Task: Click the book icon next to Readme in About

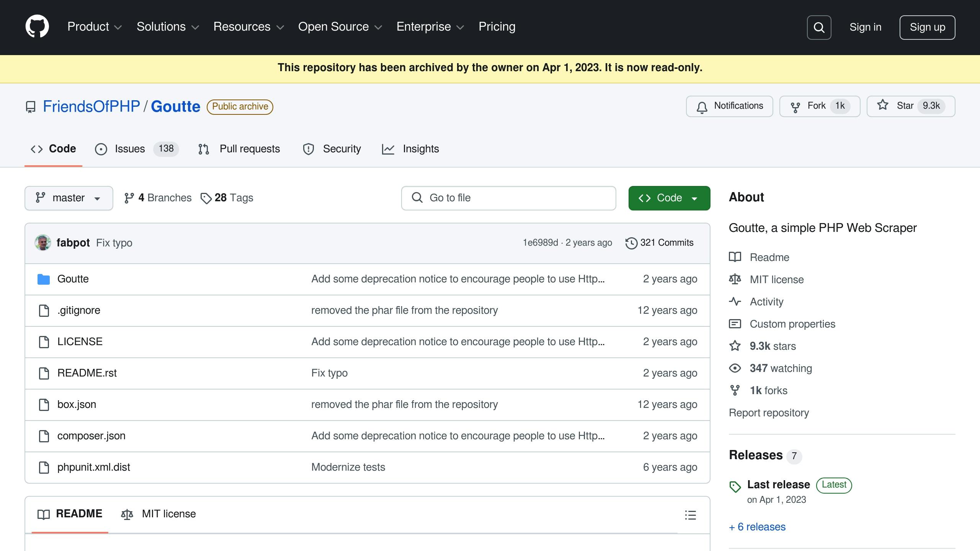Action: pyautogui.click(x=735, y=257)
